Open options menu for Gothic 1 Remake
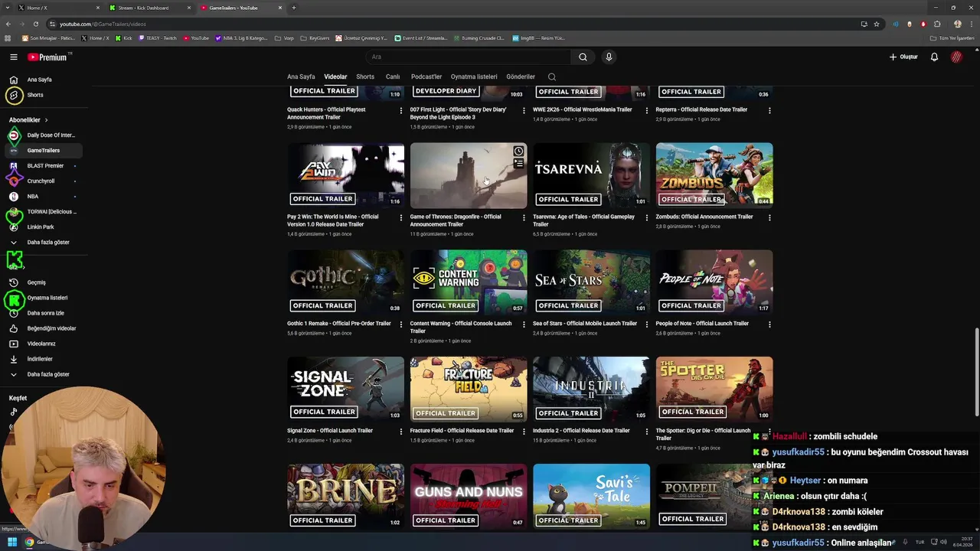 tap(400, 324)
